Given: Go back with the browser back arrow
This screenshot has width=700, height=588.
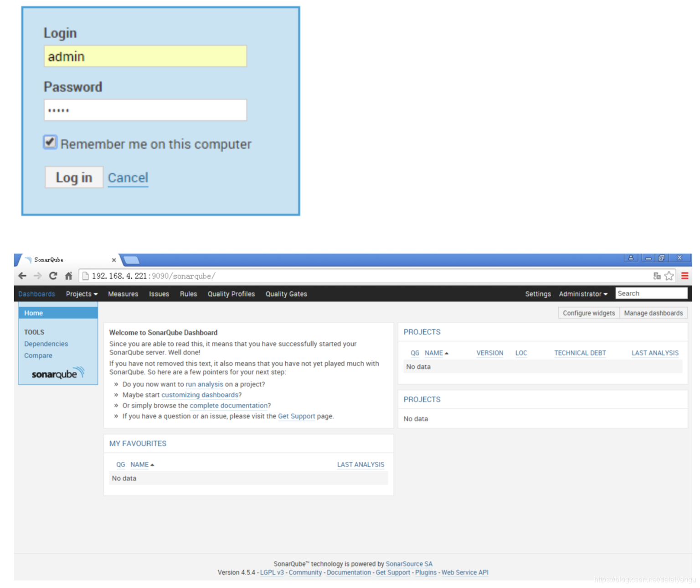Looking at the screenshot, I should pos(22,276).
